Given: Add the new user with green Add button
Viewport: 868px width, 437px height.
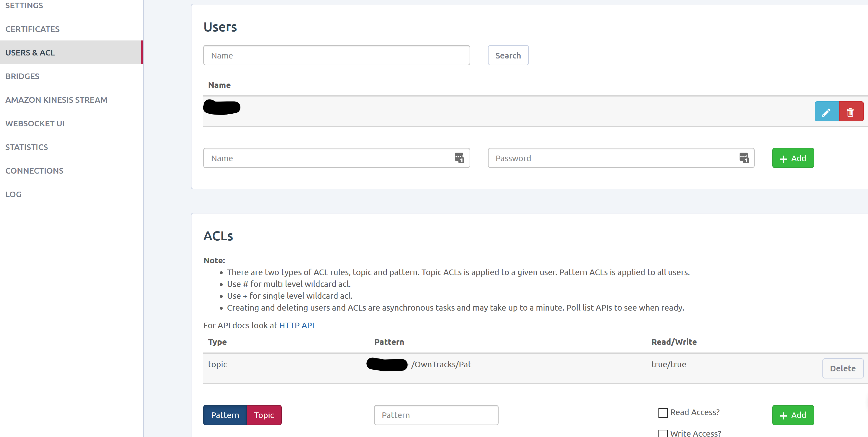Looking at the screenshot, I should click(x=793, y=158).
